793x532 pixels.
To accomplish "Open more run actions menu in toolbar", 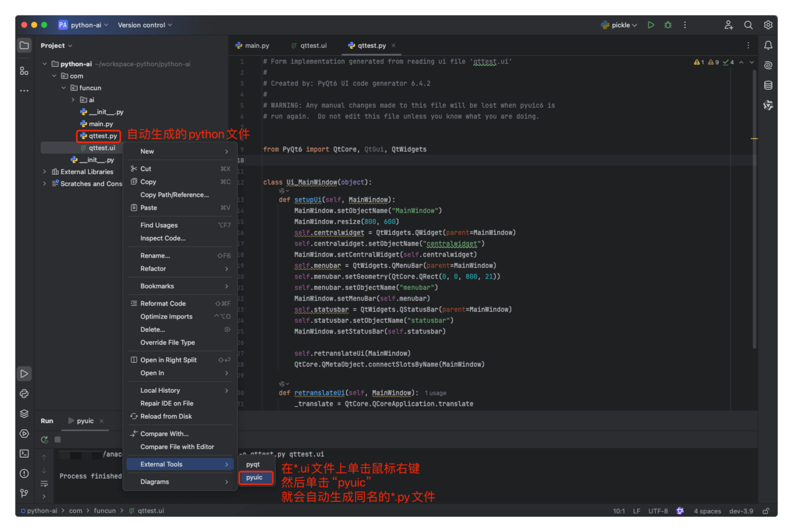I will pyautogui.click(x=685, y=25).
